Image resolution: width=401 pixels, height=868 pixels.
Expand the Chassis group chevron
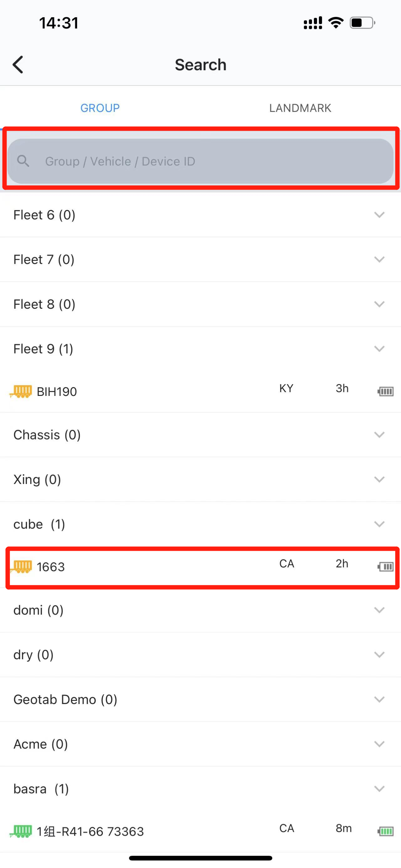click(x=379, y=435)
